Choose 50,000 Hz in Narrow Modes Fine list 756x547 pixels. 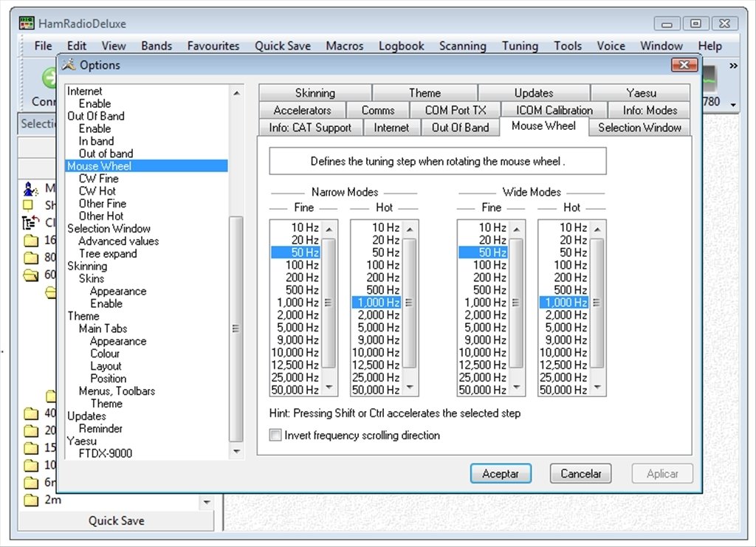tap(296, 391)
